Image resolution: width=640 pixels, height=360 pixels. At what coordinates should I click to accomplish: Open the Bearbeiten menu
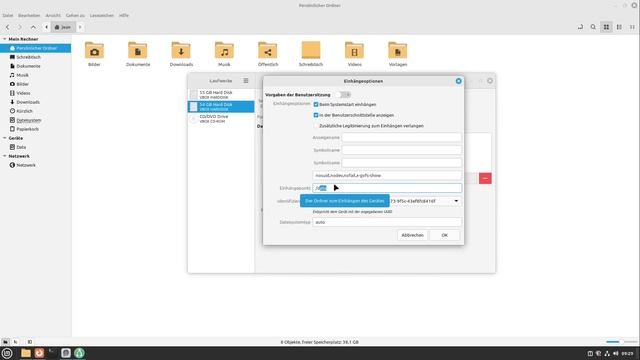tap(29, 15)
